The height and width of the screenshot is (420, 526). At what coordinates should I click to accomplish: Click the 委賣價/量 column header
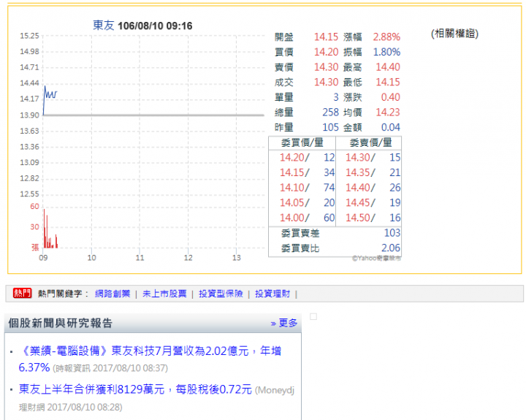(370, 142)
